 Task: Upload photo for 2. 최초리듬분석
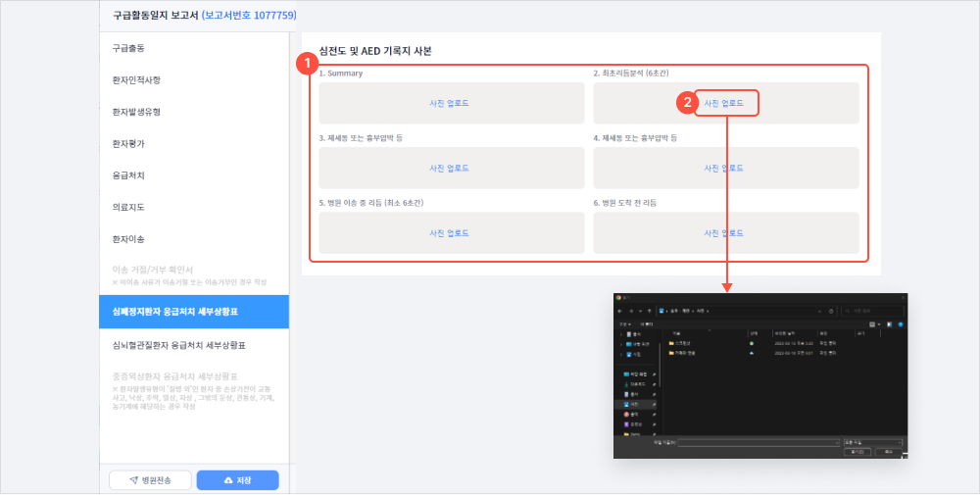pyautogui.click(x=724, y=103)
